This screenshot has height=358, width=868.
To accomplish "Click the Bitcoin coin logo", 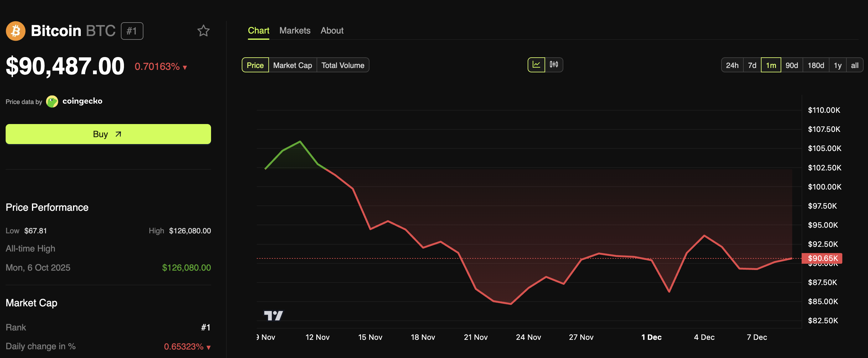I will coord(16,31).
